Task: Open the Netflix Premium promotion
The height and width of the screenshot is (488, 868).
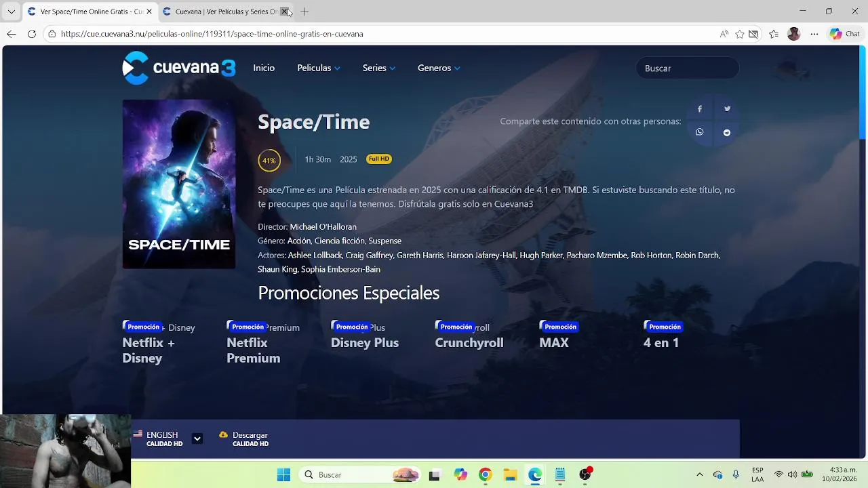Action: pyautogui.click(x=263, y=343)
